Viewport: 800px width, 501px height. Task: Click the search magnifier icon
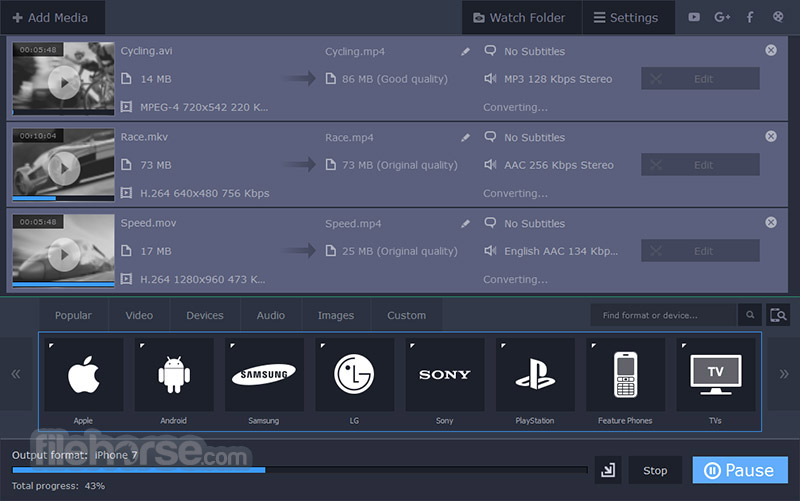click(750, 315)
